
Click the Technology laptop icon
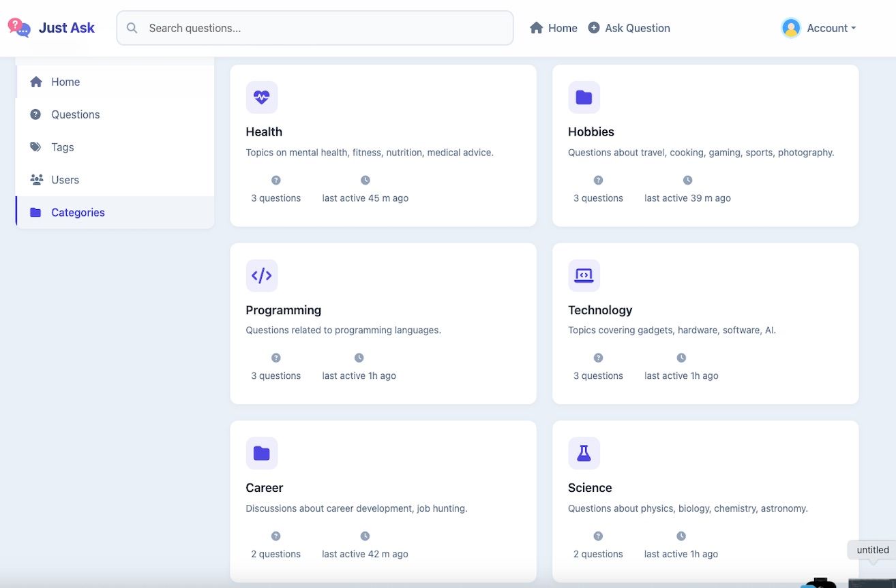(584, 275)
